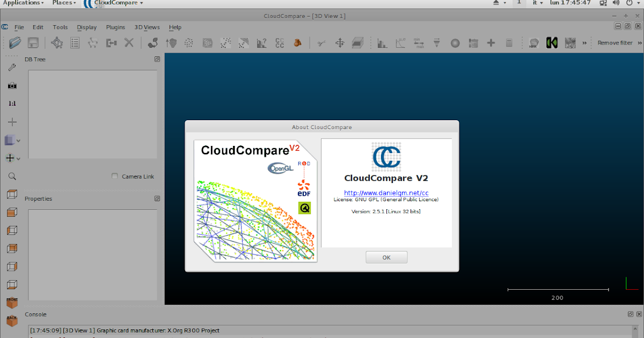Click the Properties panel float button
The height and width of the screenshot is (338, 644).
tap(157, 199)
